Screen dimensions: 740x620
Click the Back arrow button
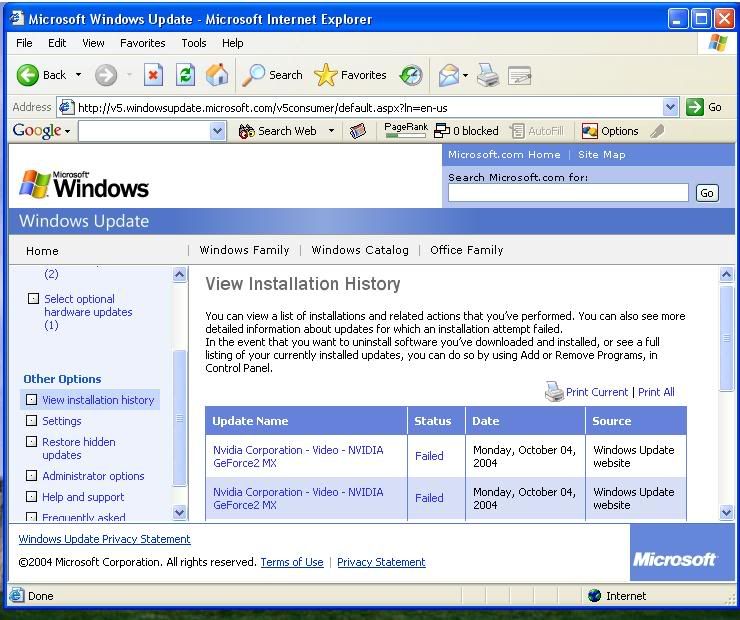coord(27,75)
